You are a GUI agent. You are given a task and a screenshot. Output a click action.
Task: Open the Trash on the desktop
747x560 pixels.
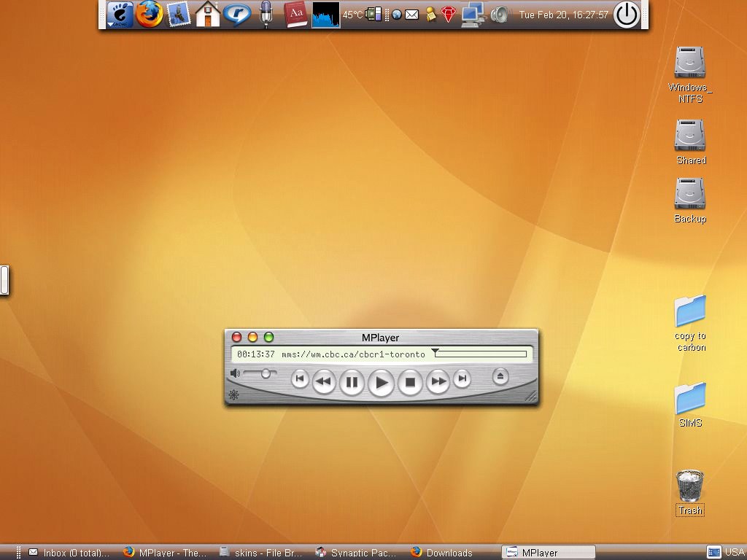[689, 487]
